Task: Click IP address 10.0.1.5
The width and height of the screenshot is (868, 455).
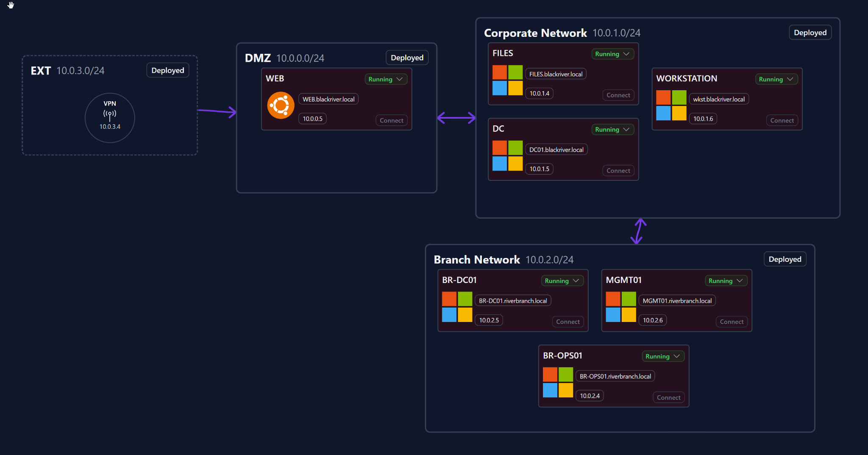Action: [x=540, y=169]
